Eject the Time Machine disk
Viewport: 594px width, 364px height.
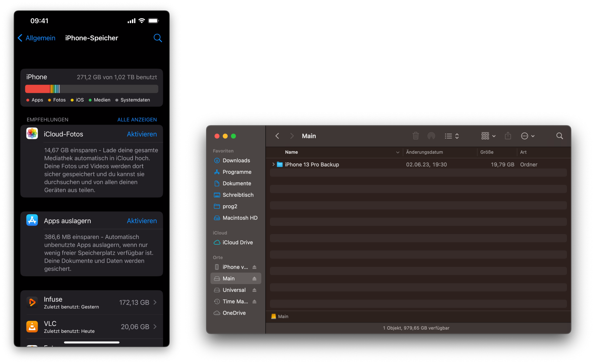click(x=255, y=301)
